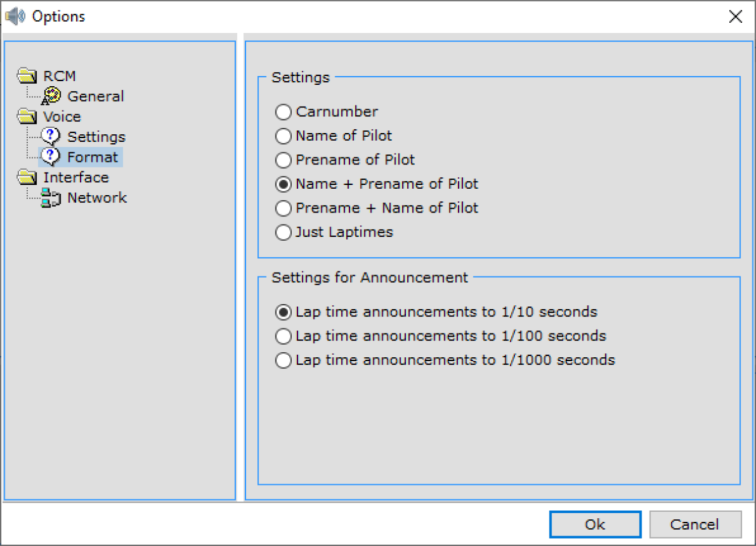The height and width of the screenshot is (546, 756).
Task: Close the Options dialog window
Action: click(735, 17)
